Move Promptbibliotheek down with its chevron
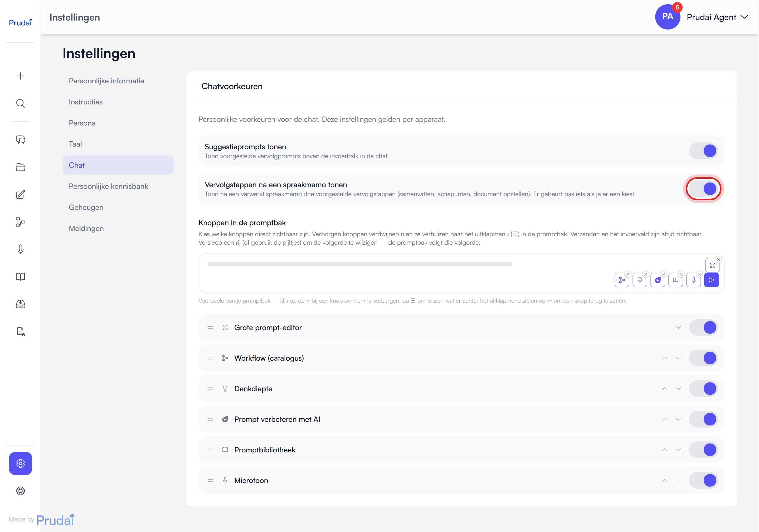 [678, 450]
